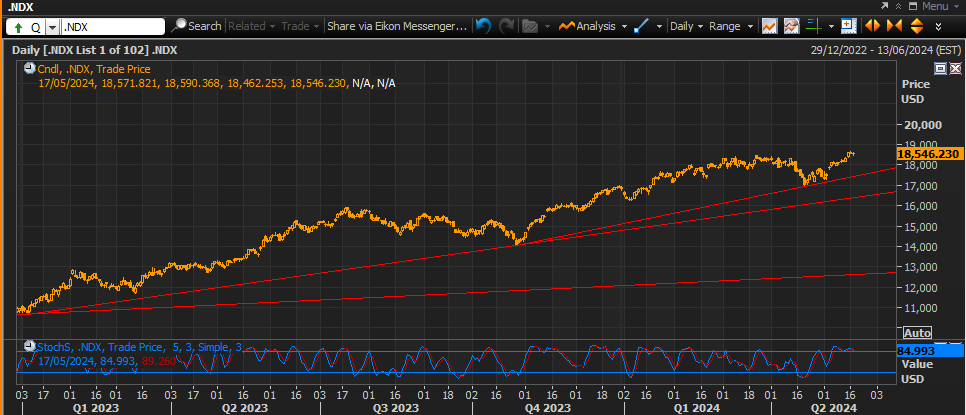Click the Redo arrow icon
Viewport: 966px width, 415px height.
tap(506, 26)
